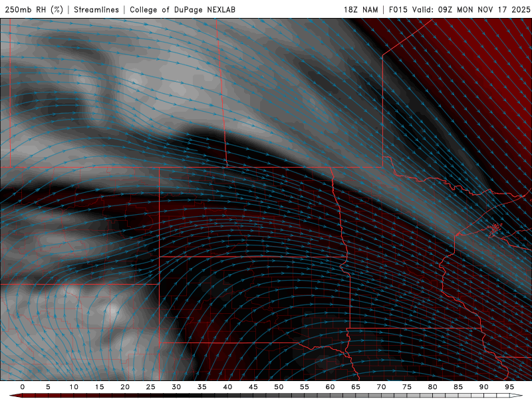Screen dimensions: 532x399
Task: Select the "35" colorbar tick label
Action: (202, 387)
